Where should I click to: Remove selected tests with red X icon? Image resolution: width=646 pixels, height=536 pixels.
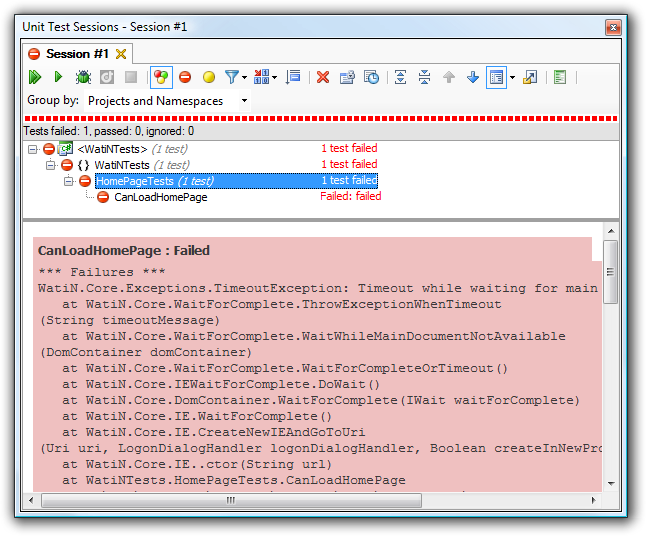[x=323, y=77]
